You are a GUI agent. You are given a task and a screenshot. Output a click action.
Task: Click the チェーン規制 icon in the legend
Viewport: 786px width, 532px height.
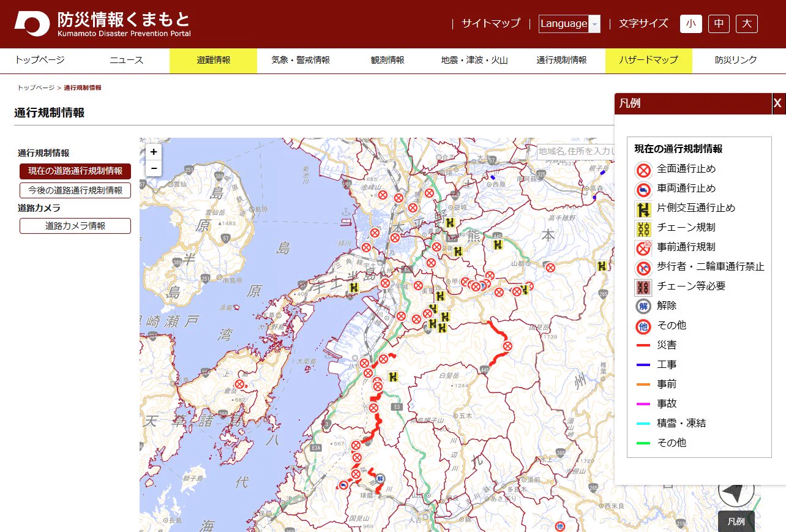[x=643, y=228]
